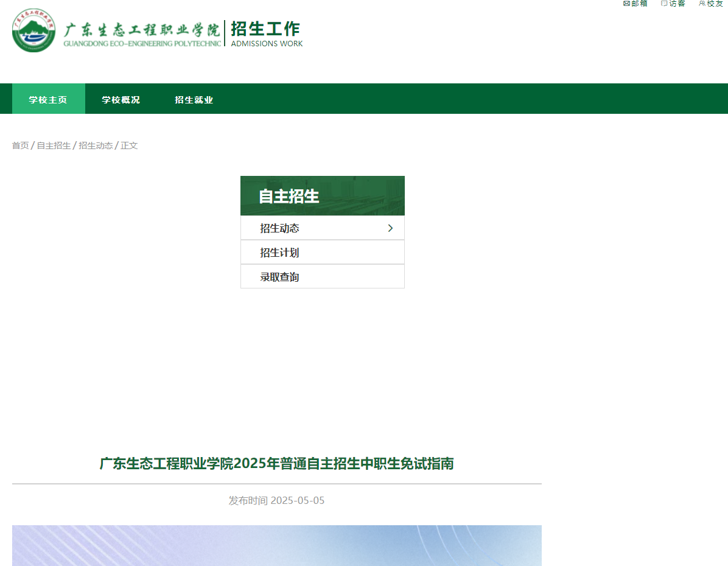Open the 邮箱 mail icon at top right
Screen dimensions: 728x566
click(x=635, y=4)
